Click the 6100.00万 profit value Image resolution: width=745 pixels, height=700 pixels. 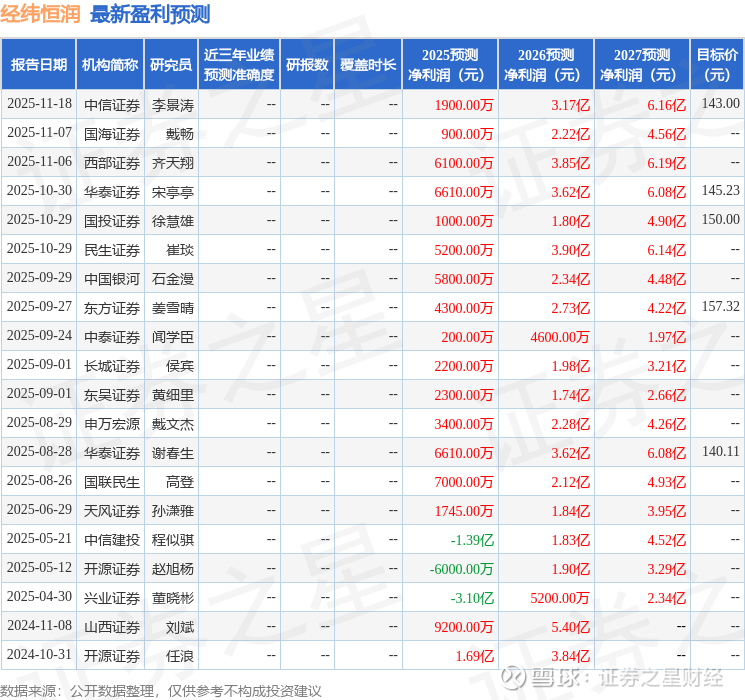pyautogui.click(x=464, y=163)
